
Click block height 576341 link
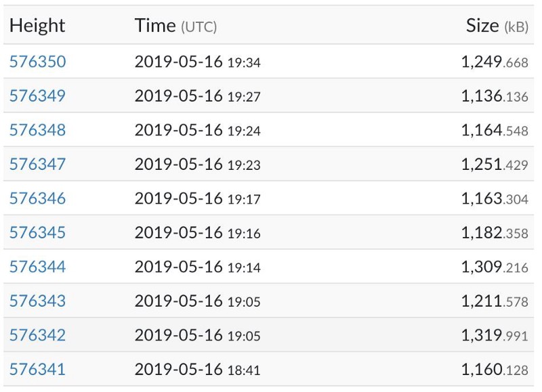tap(38, 369)
